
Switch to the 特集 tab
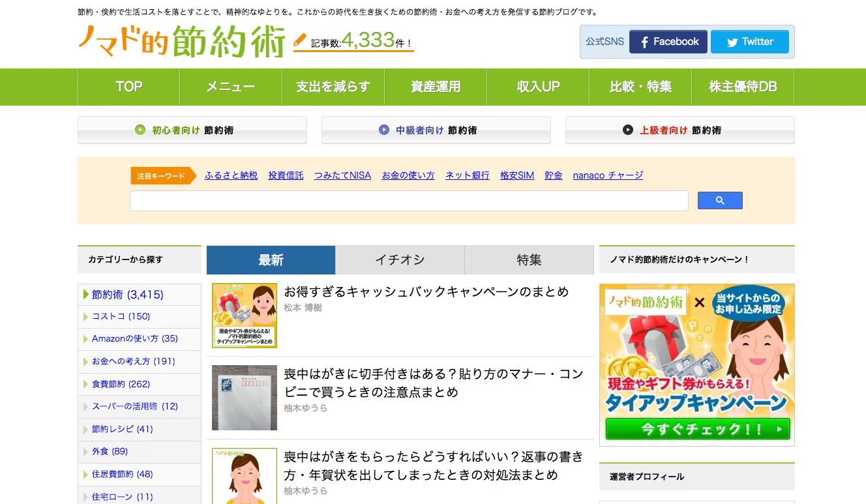[x=529, y=260]
